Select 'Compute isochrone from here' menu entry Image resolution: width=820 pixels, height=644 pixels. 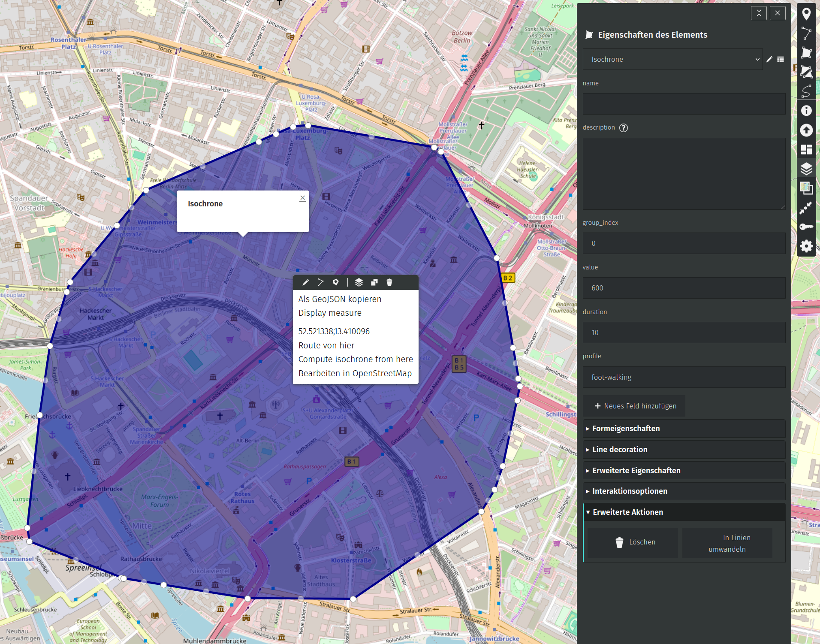point(355,359)
